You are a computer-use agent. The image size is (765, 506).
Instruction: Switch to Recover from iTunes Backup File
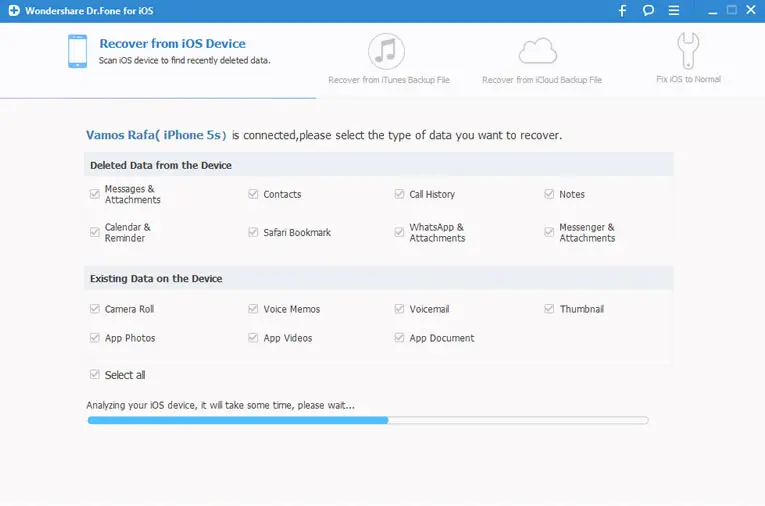386,80
